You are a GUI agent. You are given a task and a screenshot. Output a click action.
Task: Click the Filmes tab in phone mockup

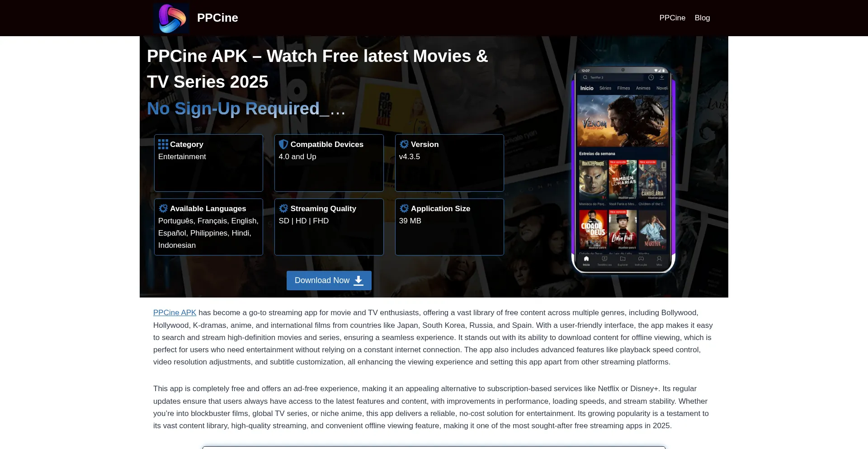pyautogui.click(x=623, y=88)
